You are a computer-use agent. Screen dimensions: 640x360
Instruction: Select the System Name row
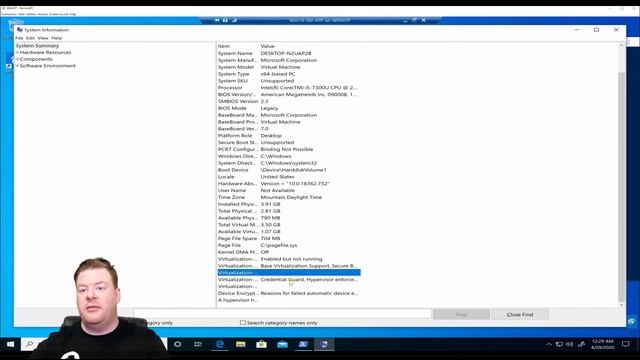[x=289, y=53]
